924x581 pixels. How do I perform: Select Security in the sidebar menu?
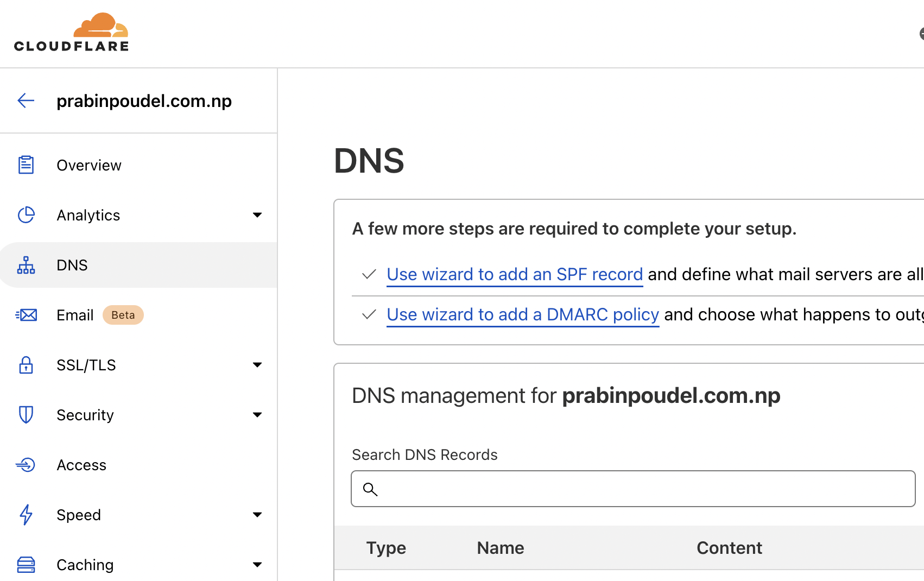coord(85,415)
